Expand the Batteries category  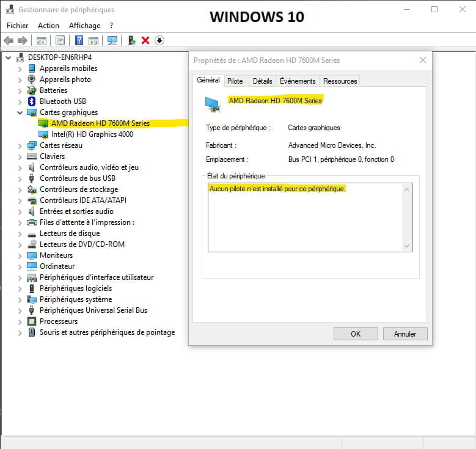20,90
